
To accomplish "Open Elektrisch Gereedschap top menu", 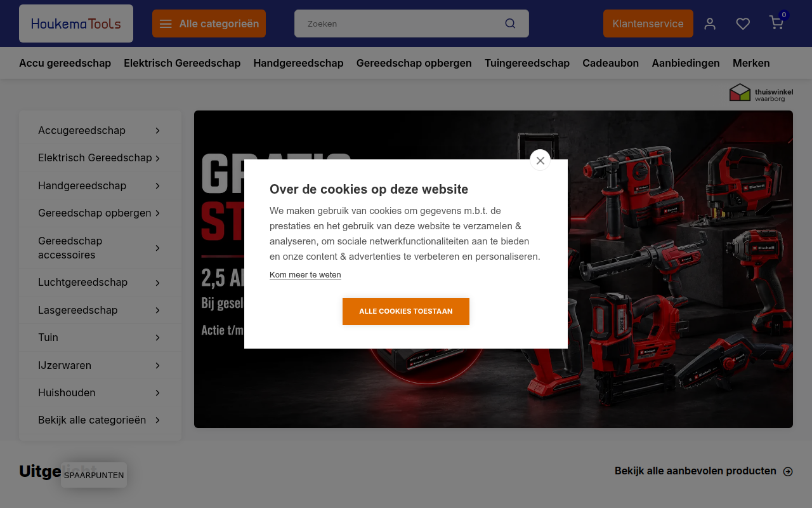I will 182,63.
